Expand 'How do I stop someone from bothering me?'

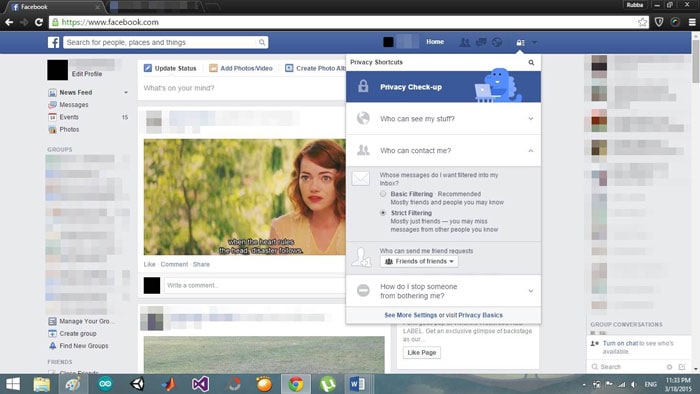point(443,291)
